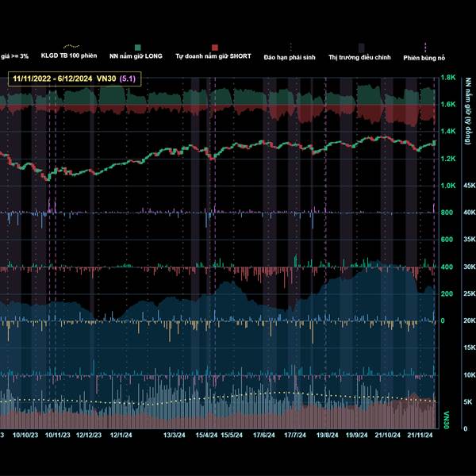This screenshot has width=476, height=476.
Task: Click the 17/6/24 date on the time axis
Action: [x=264, y=435]
